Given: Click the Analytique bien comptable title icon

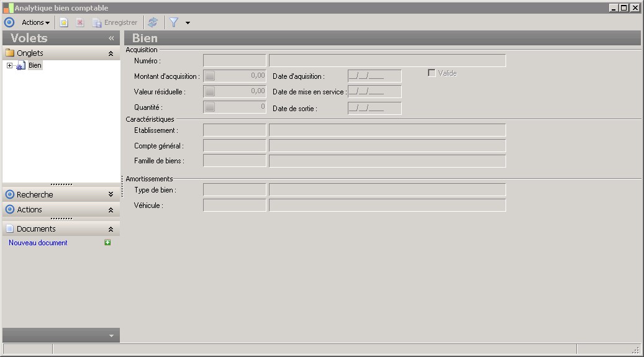Looking at the screenshot, I should point(8,8).
